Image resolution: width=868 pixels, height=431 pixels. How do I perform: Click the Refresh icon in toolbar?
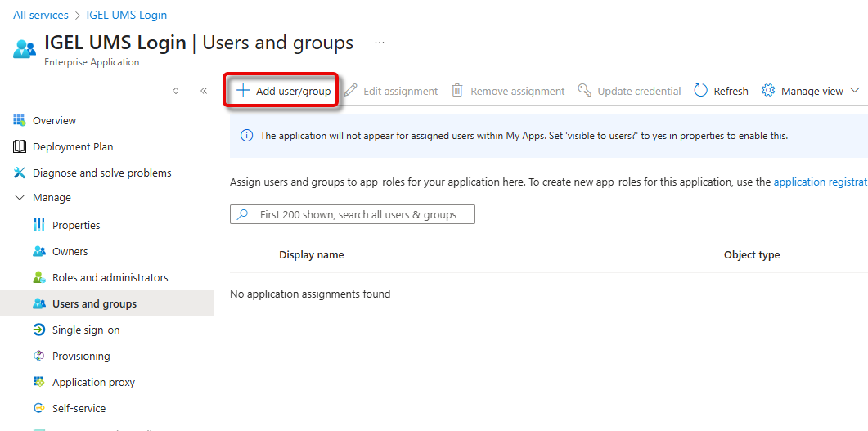tap(701, 91)
